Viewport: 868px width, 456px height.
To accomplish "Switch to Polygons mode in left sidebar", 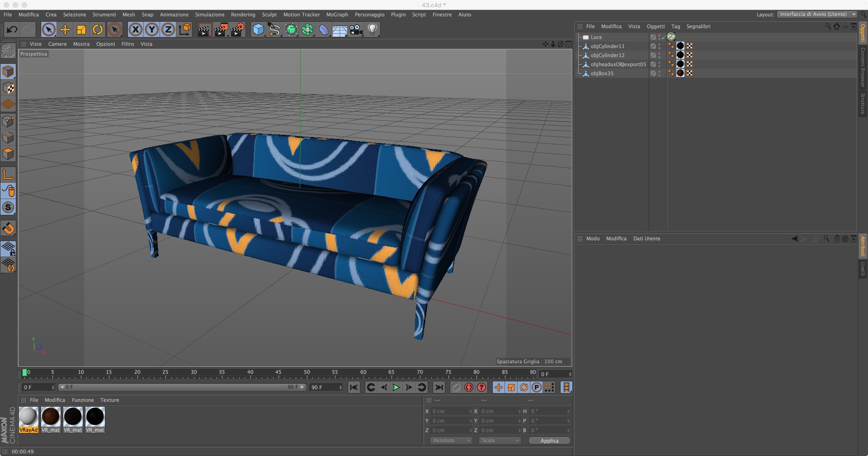I will coord(8,154).
